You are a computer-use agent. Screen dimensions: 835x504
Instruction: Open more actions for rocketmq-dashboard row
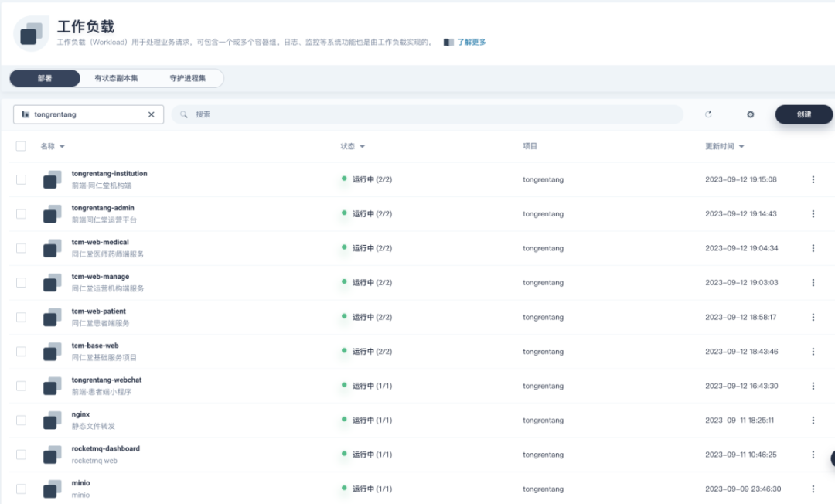813,455
